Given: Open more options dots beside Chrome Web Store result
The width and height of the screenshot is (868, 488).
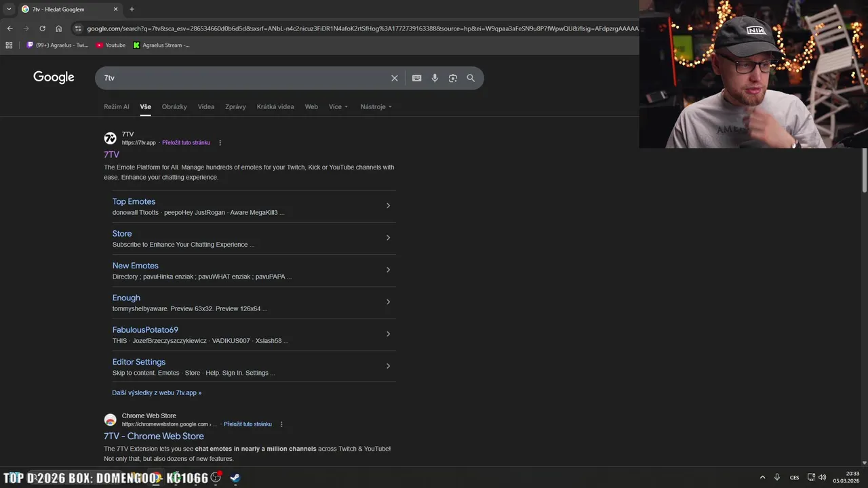Looking at the screenshot, I should click(281, 424).
